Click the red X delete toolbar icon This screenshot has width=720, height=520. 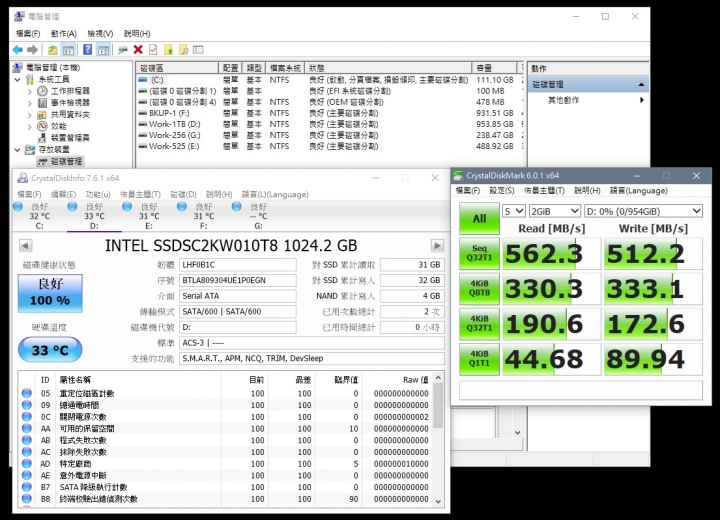pos(138,50)
